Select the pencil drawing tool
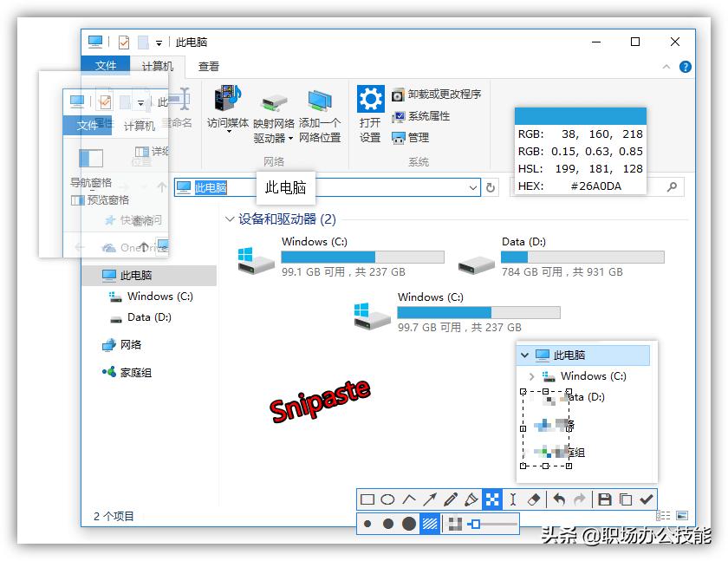Image resolution: width=728 pixels, height=561 pixels. click(451, 499)
